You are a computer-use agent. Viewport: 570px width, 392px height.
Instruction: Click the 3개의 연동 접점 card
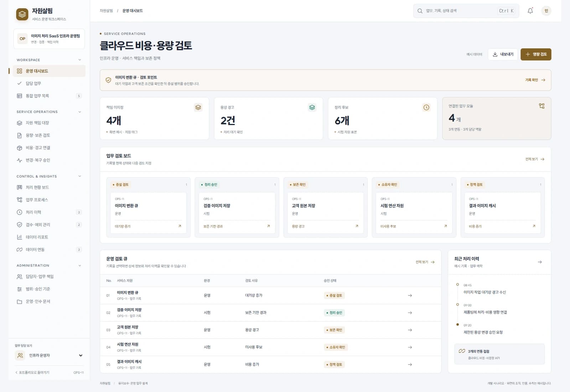[x=499, y=354]
